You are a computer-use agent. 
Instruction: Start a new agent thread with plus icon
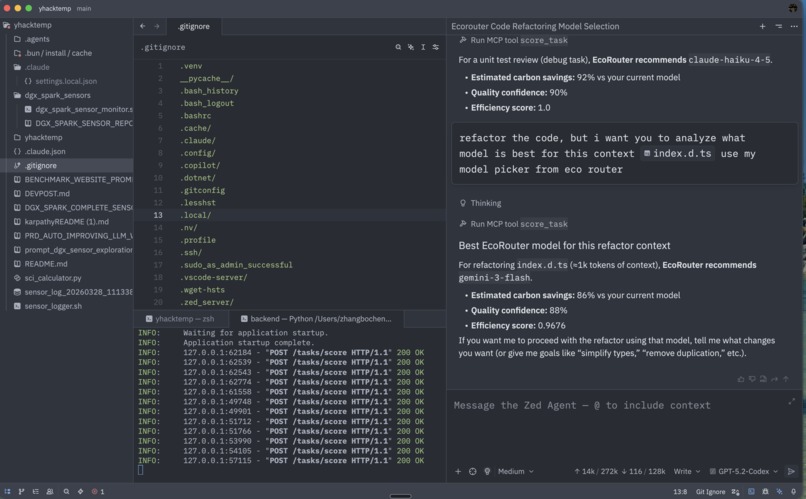pos(762,26)
